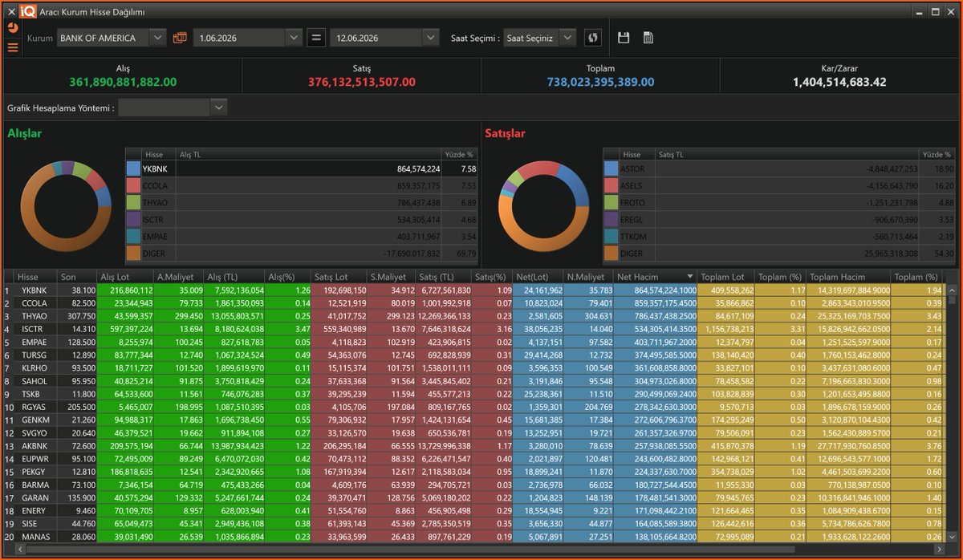Screen dimensions: 963x560
Task: Click the blue ASTOR color swatch in Satışlar
Action: point(612,168)
